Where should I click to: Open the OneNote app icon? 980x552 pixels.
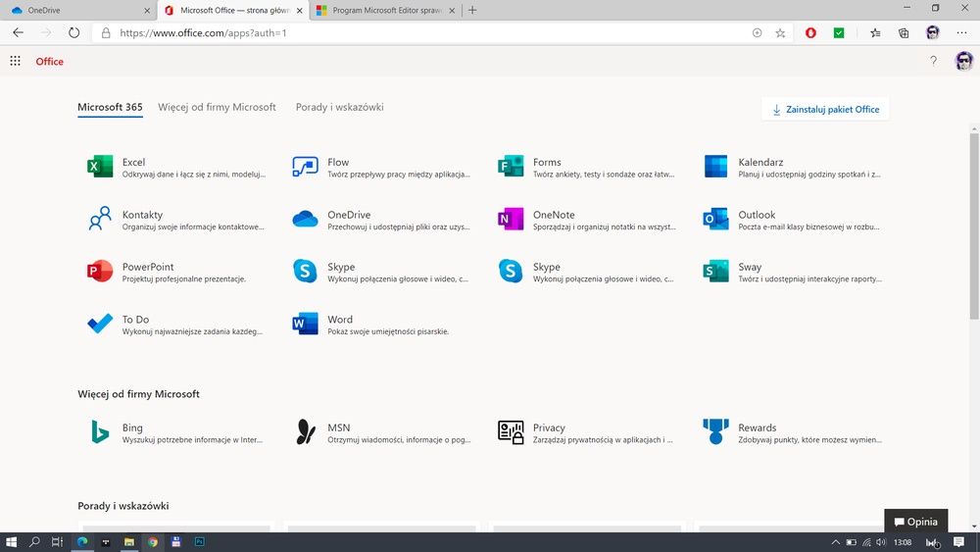point(511,219)
